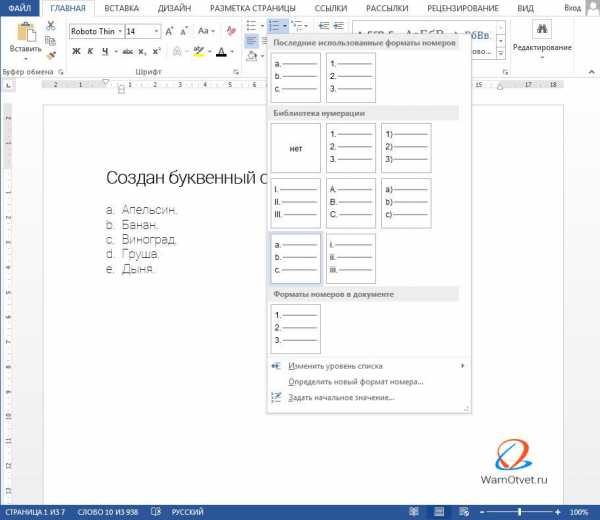This screenshot has height=520, width=600.
Task: Open the Roboto Thin font name dropdown
Action: click(x=120, y=31)
